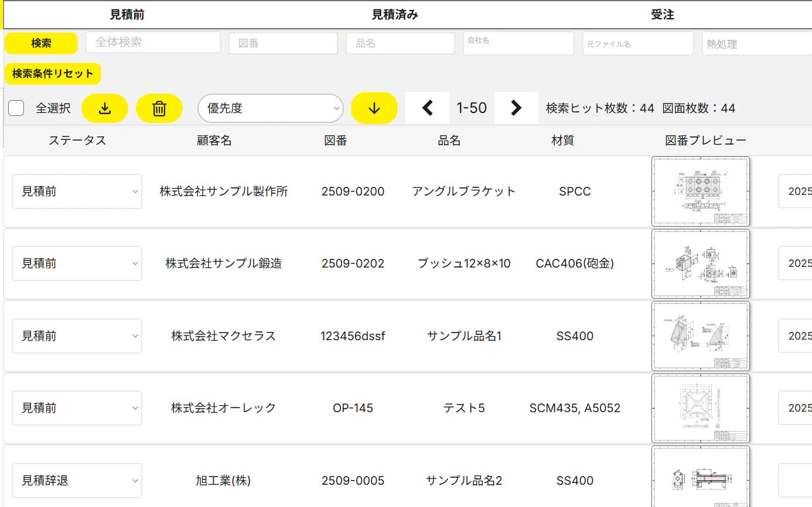Go to previous page with left chevron

tap(427, 108)
